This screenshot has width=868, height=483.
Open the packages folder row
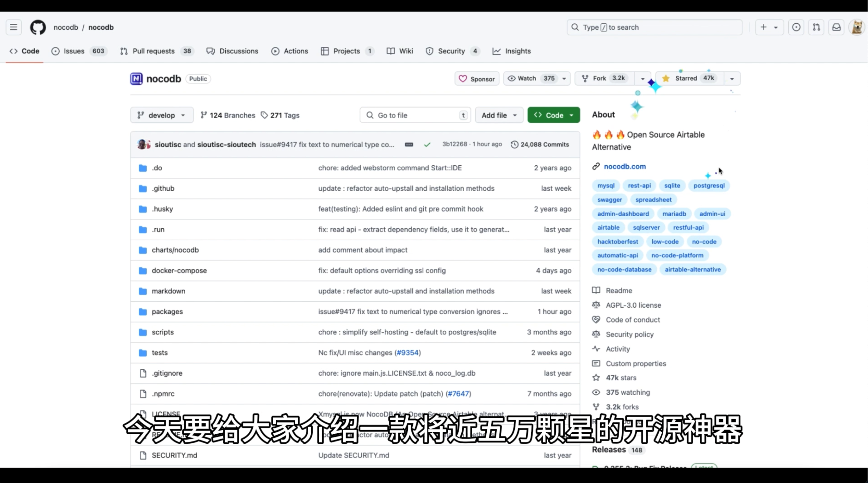pos(355,312)
